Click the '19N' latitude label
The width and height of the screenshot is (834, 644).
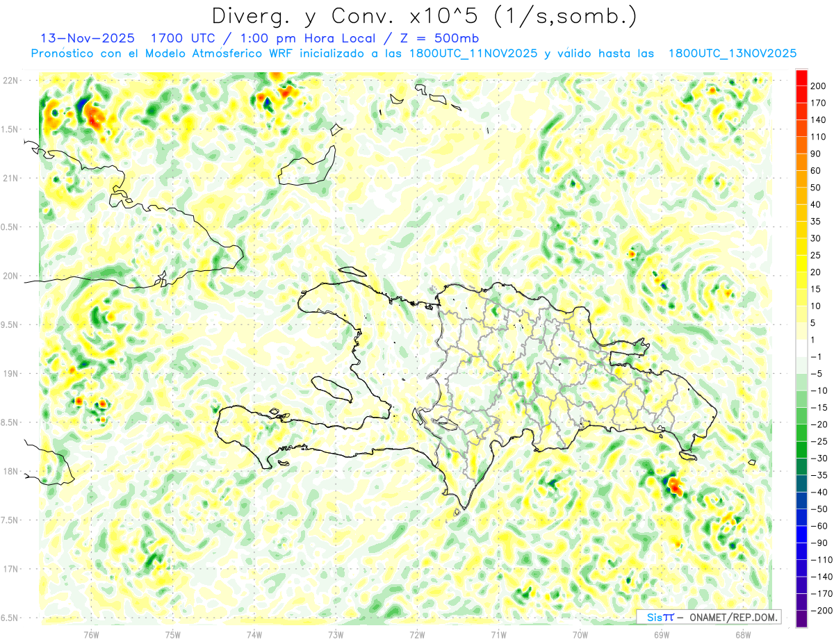pos(10,374)
